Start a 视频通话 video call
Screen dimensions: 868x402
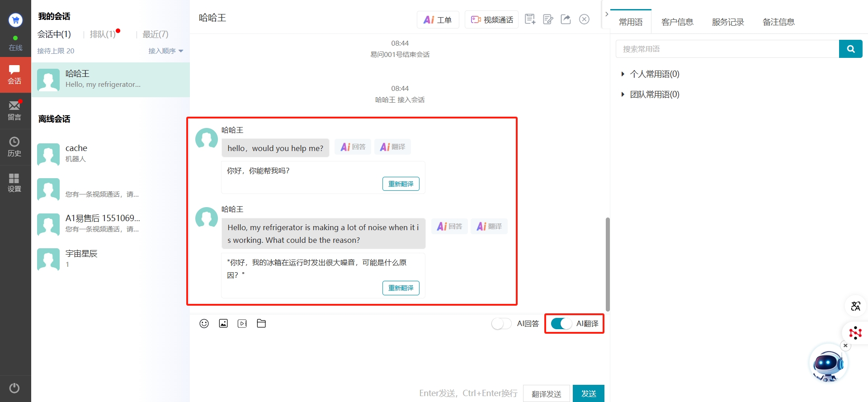coord(492,20)
